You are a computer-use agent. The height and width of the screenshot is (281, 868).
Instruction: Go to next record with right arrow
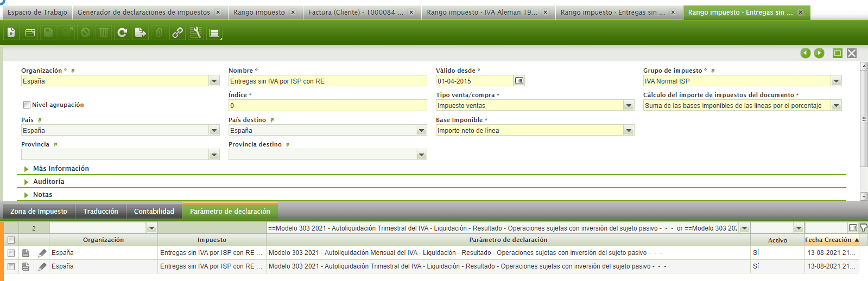pos(819,53)
